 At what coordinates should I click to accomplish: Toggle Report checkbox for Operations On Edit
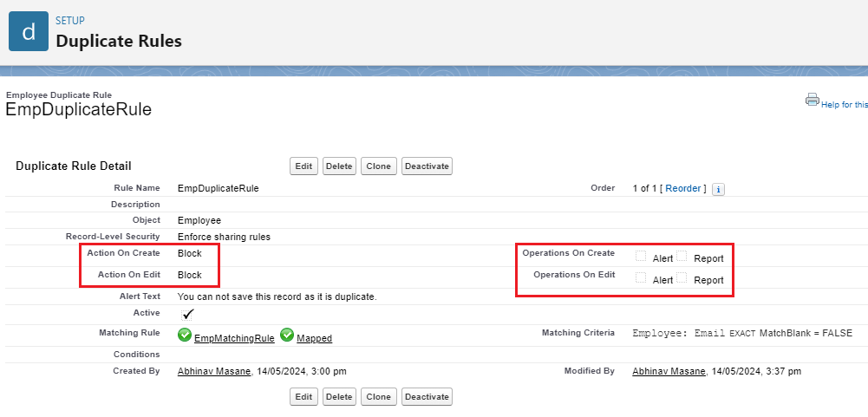682,278
